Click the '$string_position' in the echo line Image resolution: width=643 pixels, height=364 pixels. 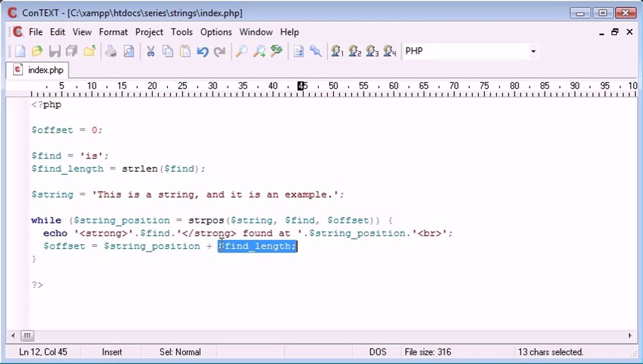(358, 233)
